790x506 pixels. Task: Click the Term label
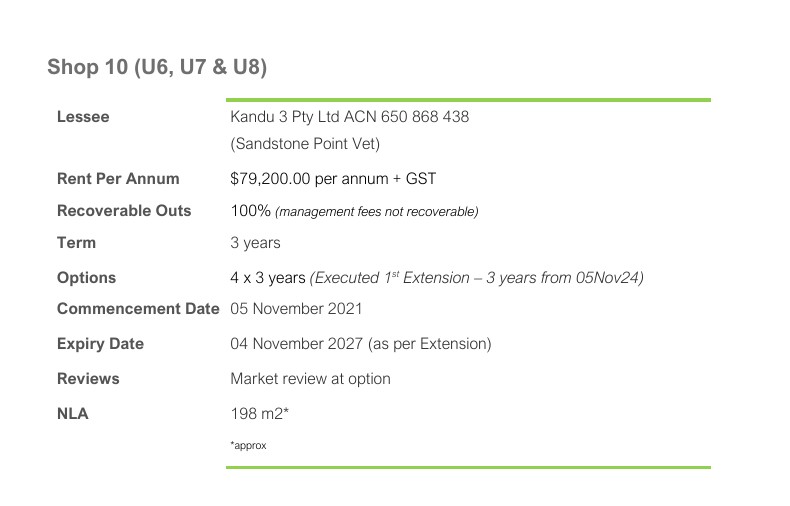76,242
